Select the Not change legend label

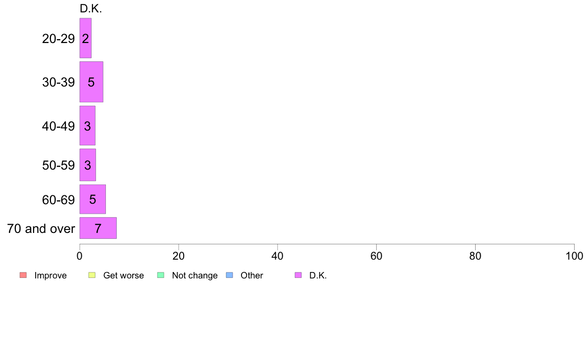[x=195, y=275]
